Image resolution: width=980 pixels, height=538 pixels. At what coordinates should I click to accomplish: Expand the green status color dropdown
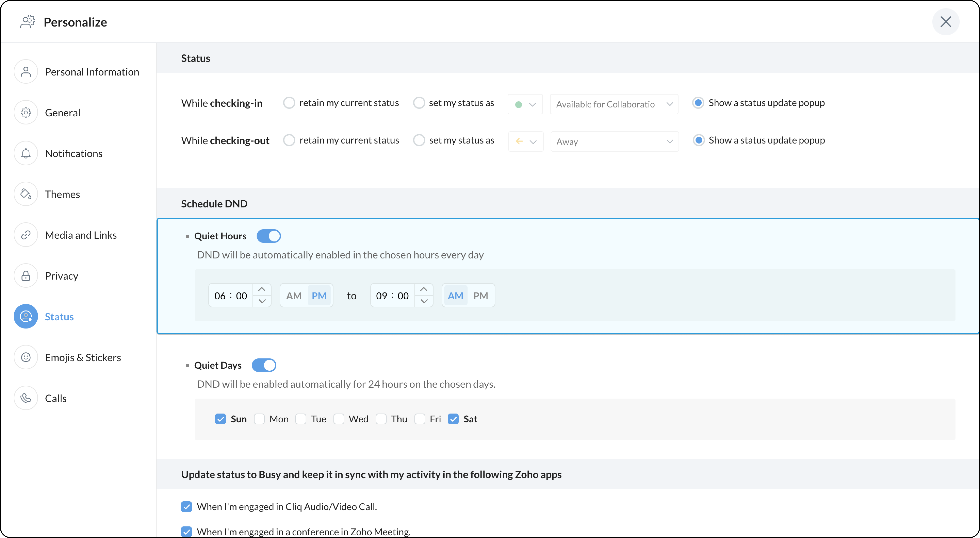(525, 104)
